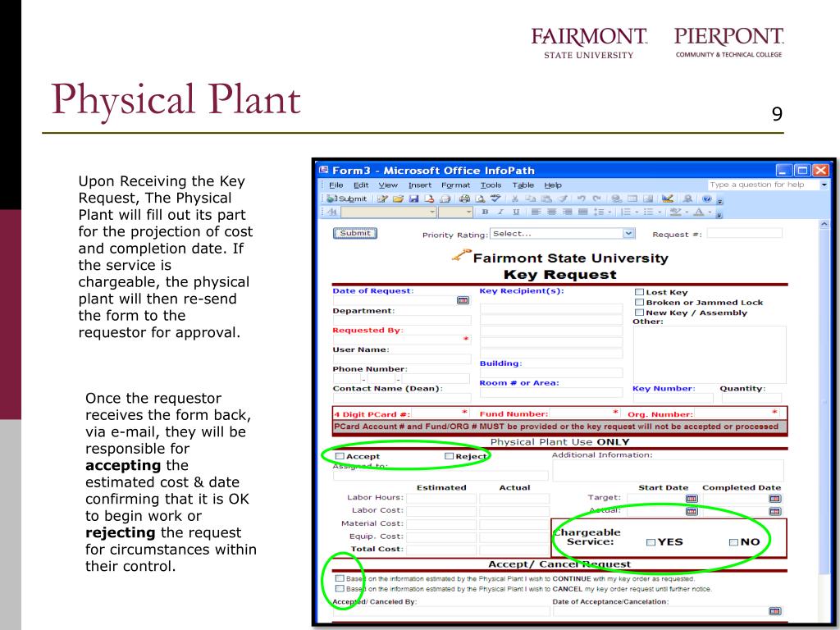Click the Print toolbar icon
This screenshot has height=630, width=840.
point(464,199)
